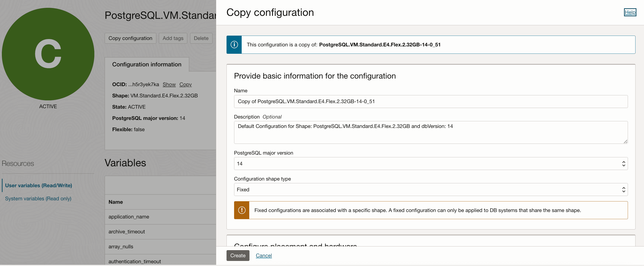Click Copy link next to OCID
The image size is (644, 266).
pyautogui.click(x=185, y=84)
